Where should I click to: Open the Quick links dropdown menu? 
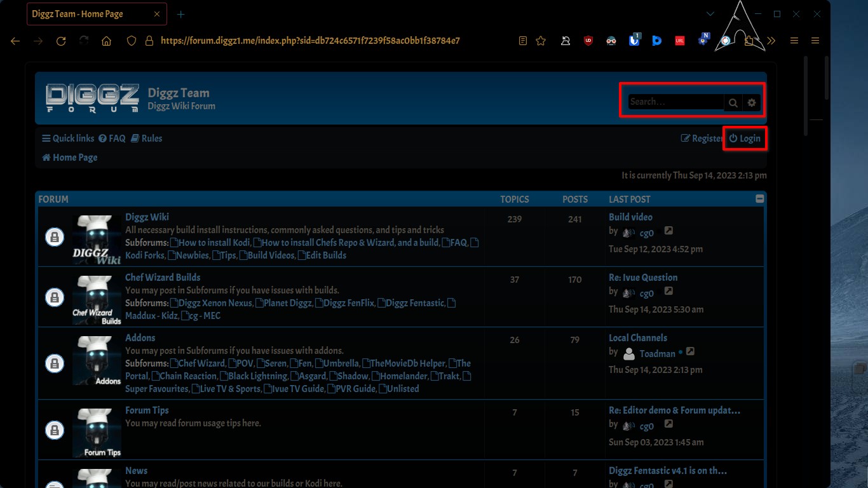click(x=68, y=139)
